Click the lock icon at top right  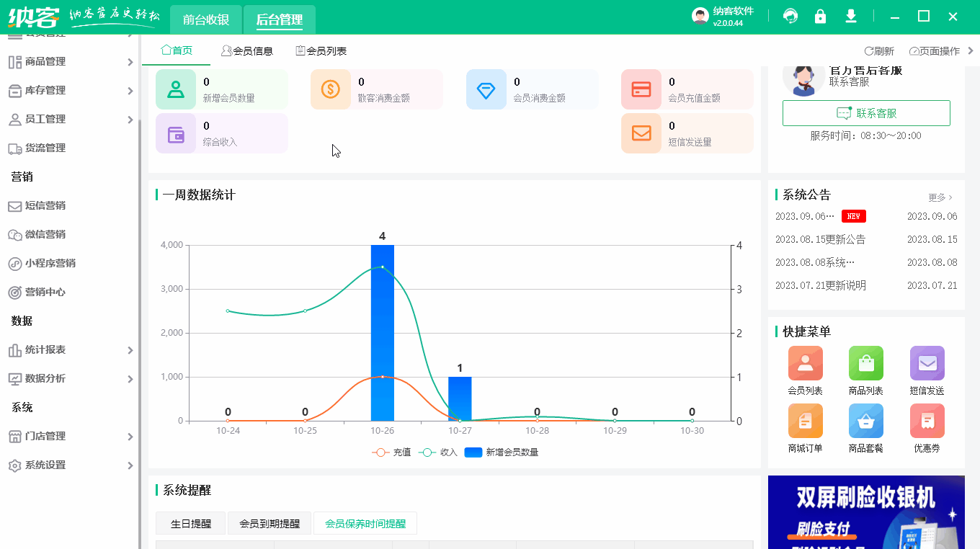click(820, 14)
